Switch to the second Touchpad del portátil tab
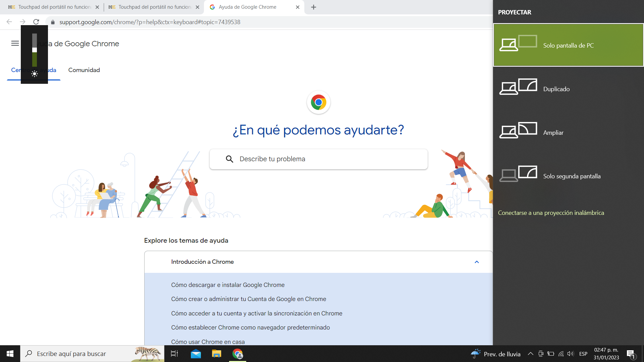The image size is (644, 362). coord(154,7)
